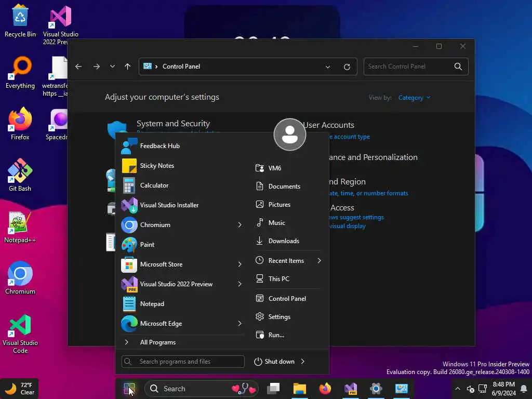Select Notepad++ desktop shortcut
This screenshot has width=532, height=399.
click(20, 227)
